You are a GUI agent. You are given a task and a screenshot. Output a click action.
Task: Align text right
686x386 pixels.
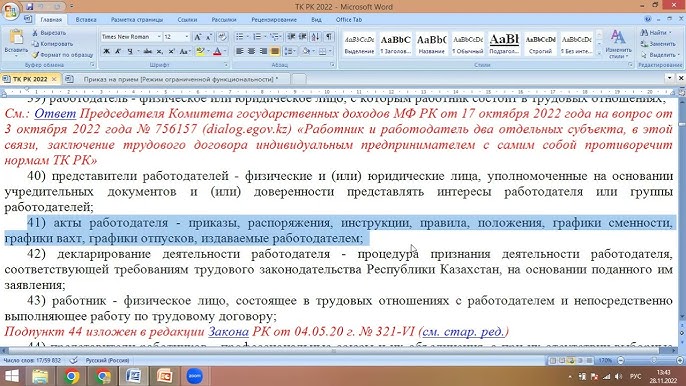pos(263,52)
